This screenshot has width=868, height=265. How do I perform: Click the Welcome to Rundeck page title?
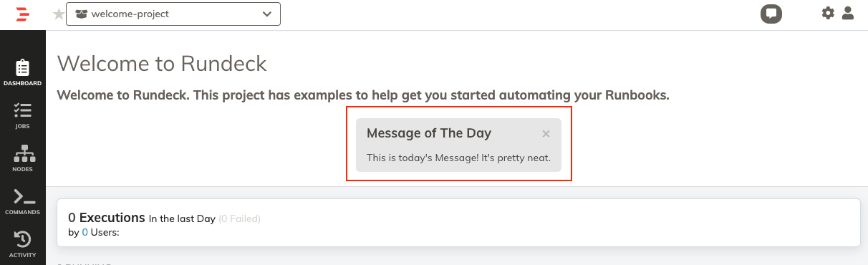162,63
